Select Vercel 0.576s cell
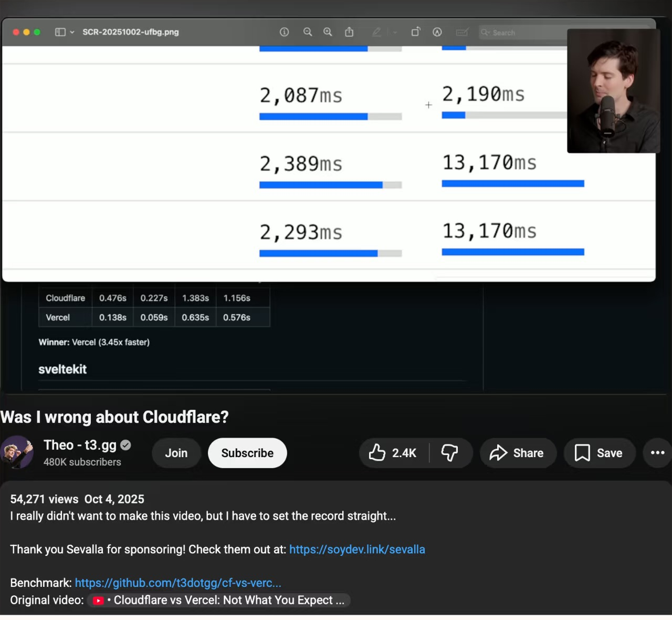 (237, 317)
